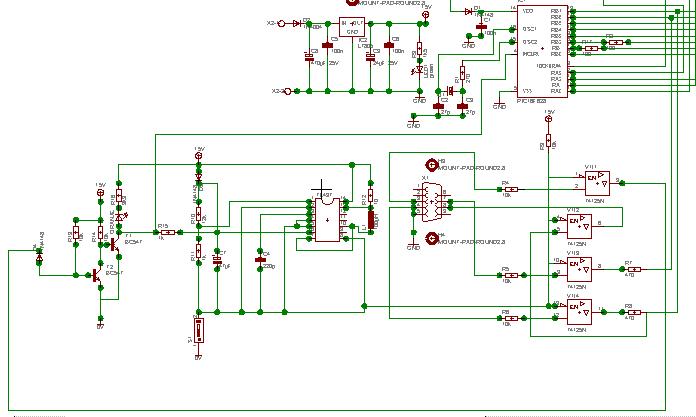This screenshot has width=696, height=417.
Task: Select resistor R6 10k symbol
Action: coord(511,318)
